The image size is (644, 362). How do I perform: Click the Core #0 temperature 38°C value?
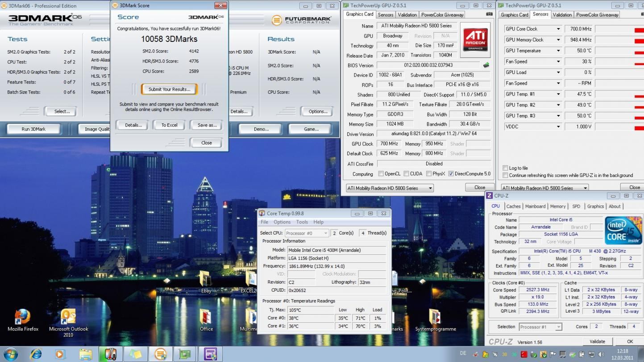click(x=311, y=318)
